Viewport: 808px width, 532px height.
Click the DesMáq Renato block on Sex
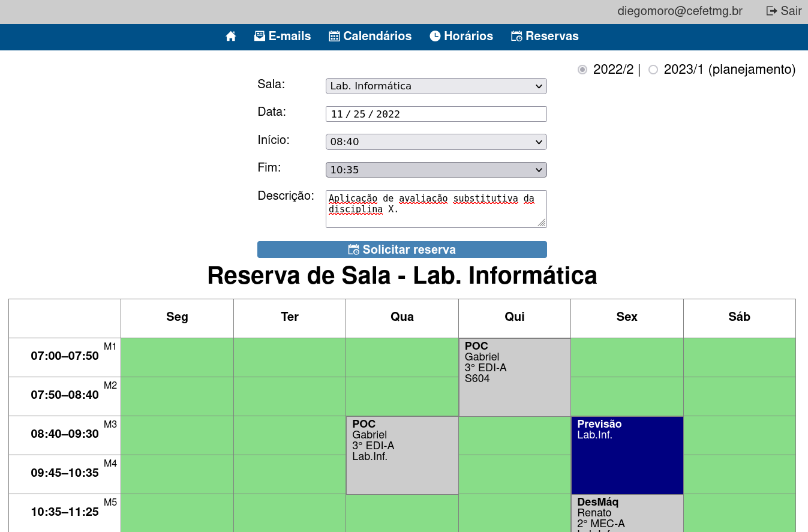(627, 513)
